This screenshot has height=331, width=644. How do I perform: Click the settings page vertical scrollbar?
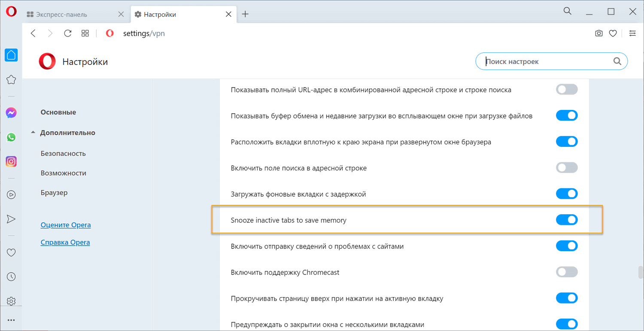(640, 273)
